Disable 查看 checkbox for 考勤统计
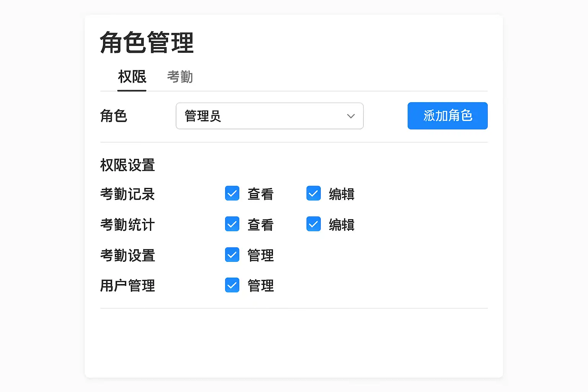Screen dimensions: 588x392 click(232, 224)
